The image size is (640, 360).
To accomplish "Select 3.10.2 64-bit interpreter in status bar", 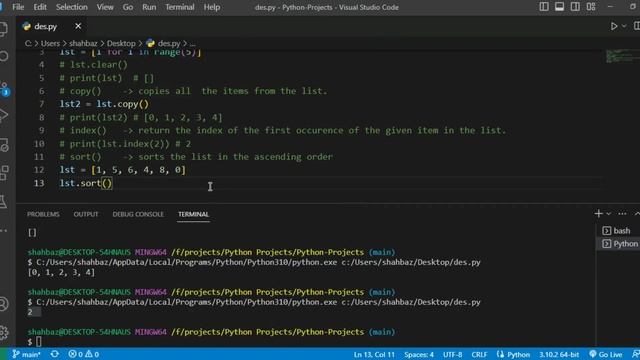I will [x=559, y=354].
